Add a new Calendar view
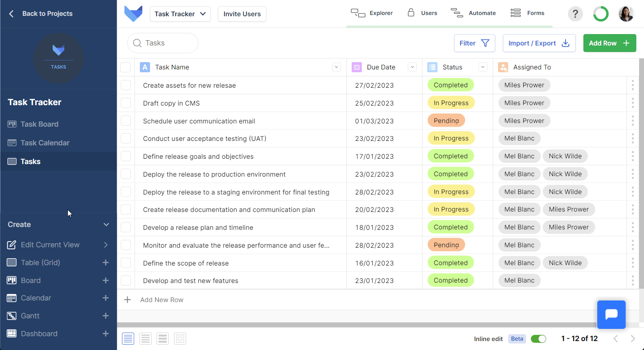This screenshot has height=350, width=644. pyautogui.click(x=106, y=298)
